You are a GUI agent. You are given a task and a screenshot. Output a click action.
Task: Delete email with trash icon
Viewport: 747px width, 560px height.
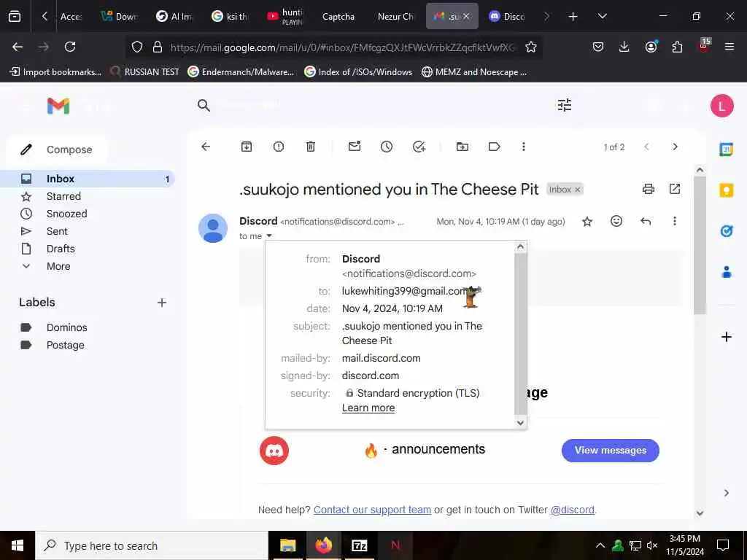[311, 147]
